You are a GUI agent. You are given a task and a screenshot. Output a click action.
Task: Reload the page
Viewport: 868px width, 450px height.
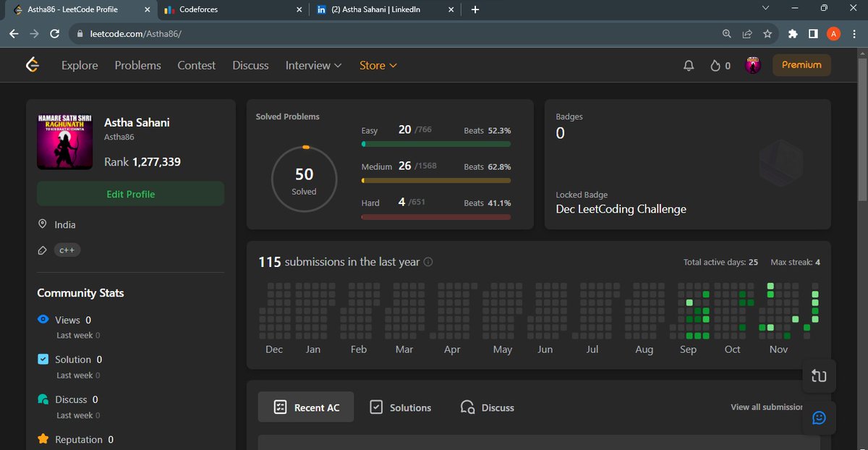[x=55, y=33]
